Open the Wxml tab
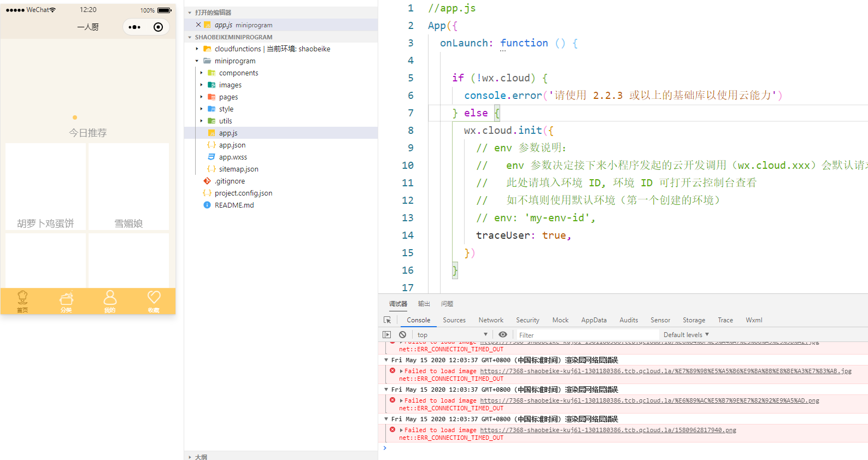 754,320
